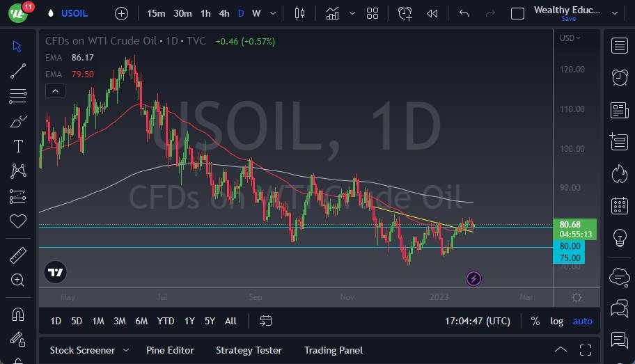
Task: Collapse the indicator legend chevron
Action: [x=54, y=90]
